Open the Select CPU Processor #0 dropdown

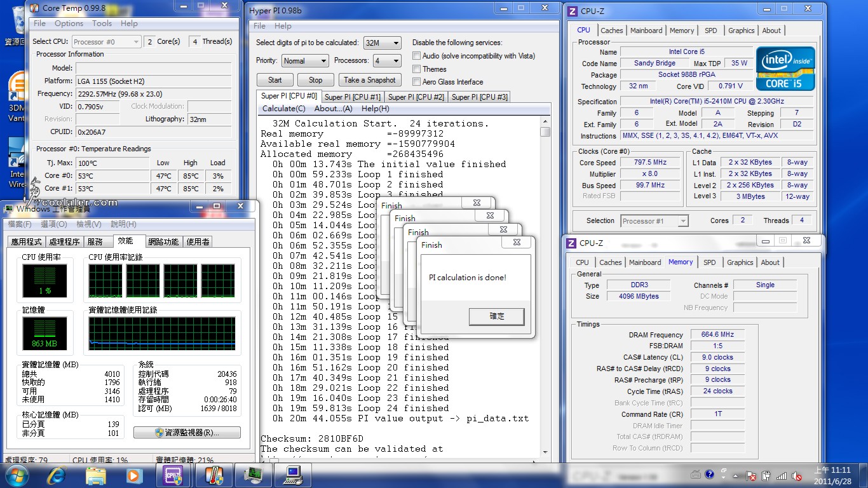(106, 41)
